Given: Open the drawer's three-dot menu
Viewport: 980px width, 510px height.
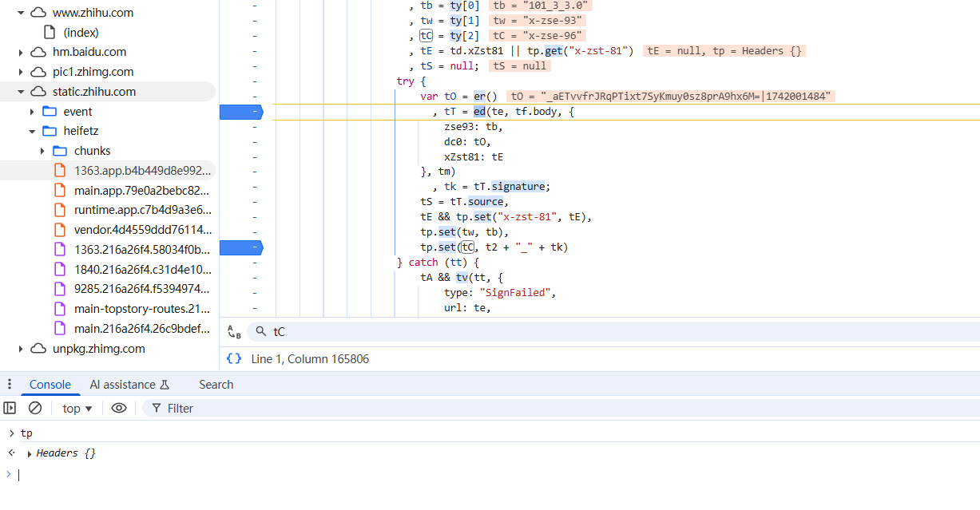Looking at the screenshot, I should 10,385.
